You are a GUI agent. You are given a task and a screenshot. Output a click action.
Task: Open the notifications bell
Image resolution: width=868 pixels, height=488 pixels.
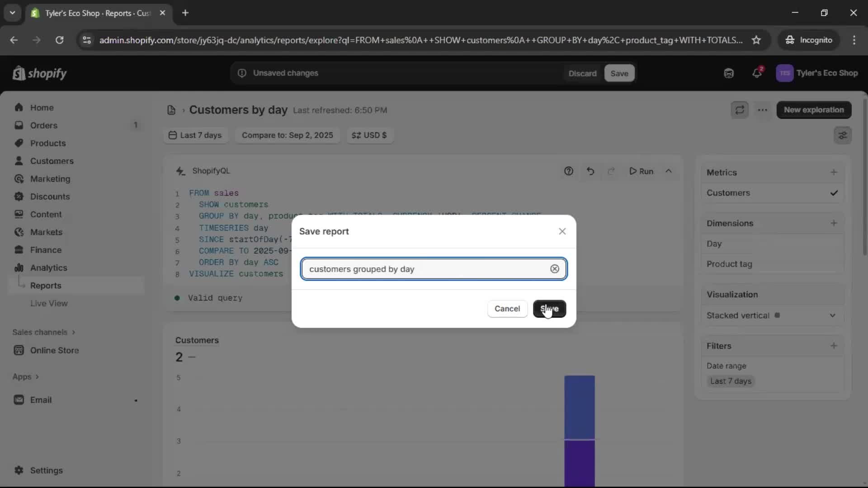[x=757, y=73]
